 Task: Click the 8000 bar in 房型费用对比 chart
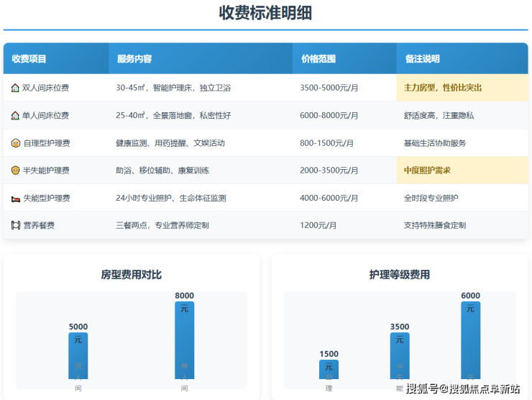(184, 342)
